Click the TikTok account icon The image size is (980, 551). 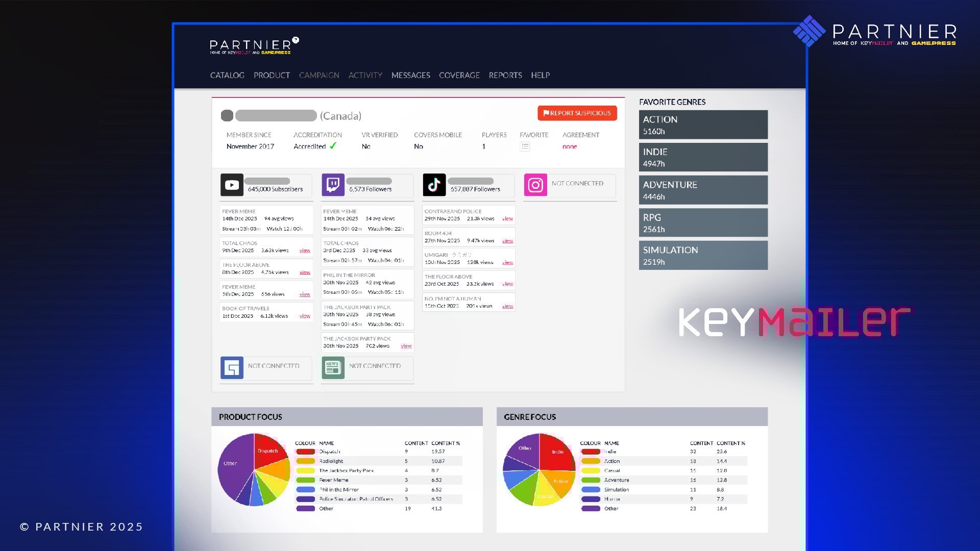pyautogui.click(x=434, y=185)
